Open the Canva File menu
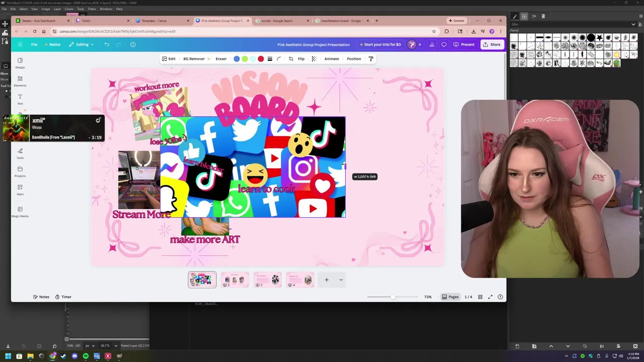644x362 pixels. click(x=34, y=44)
